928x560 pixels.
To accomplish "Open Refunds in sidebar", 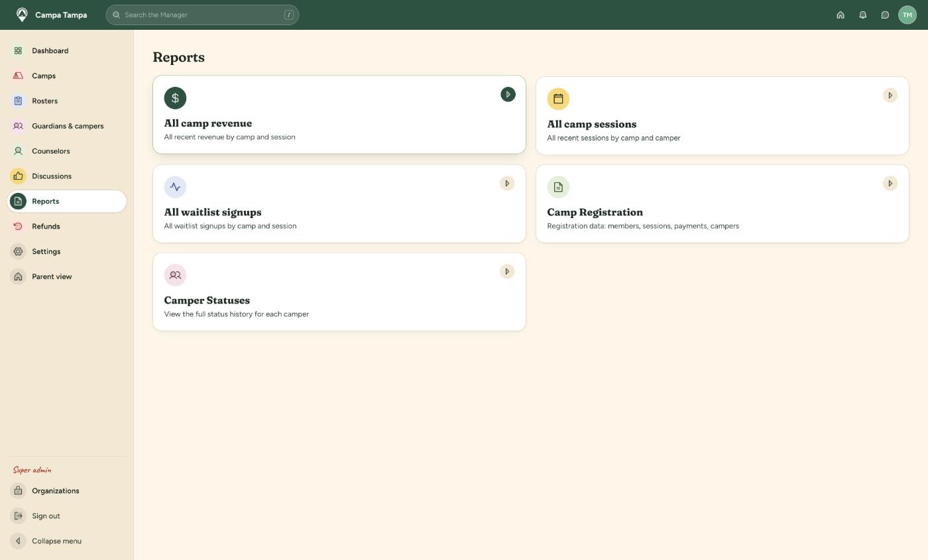I will pos(67,227).
